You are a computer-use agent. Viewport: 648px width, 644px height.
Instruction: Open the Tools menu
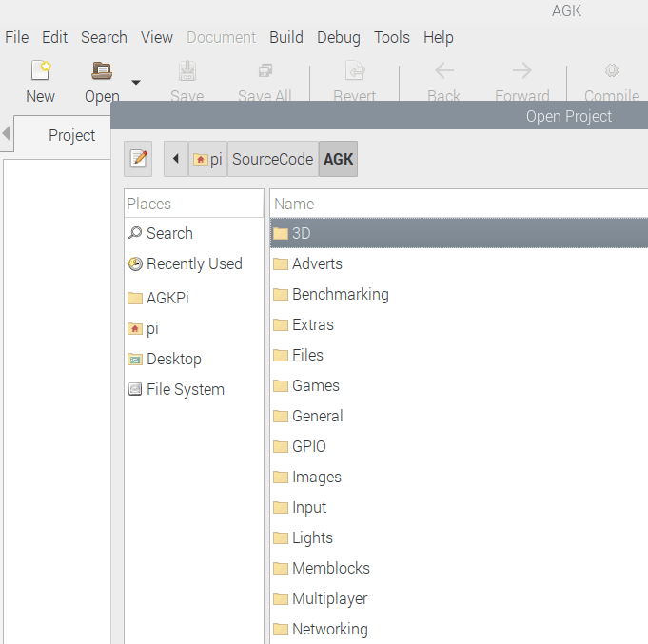pyautogui.click(x=391, y=37)
